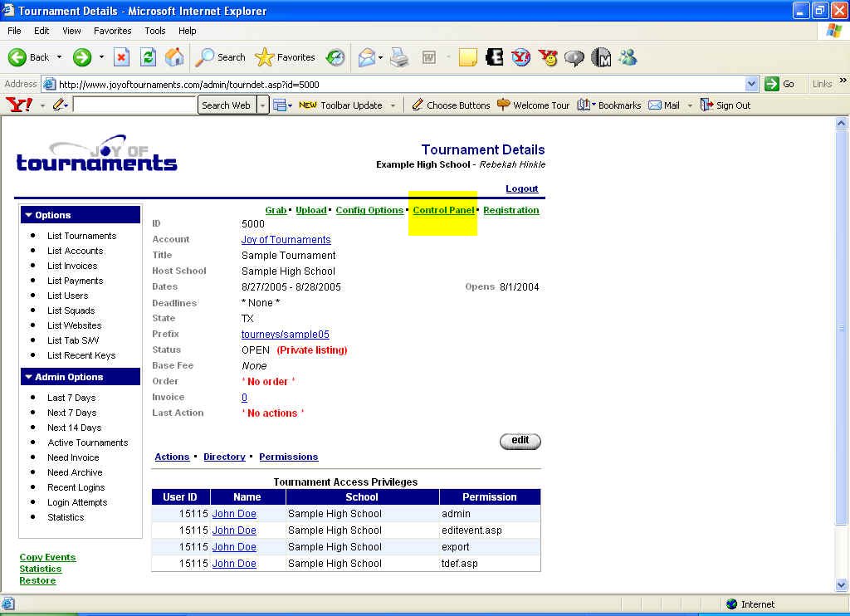Viewport: 850px width, 616px height.
Task: Click the Yahoo! logo on the toolbar
Action: [18, 105]
